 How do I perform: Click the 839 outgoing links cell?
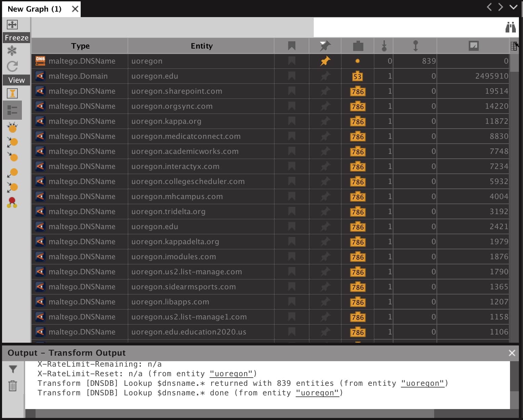(415, 61)
